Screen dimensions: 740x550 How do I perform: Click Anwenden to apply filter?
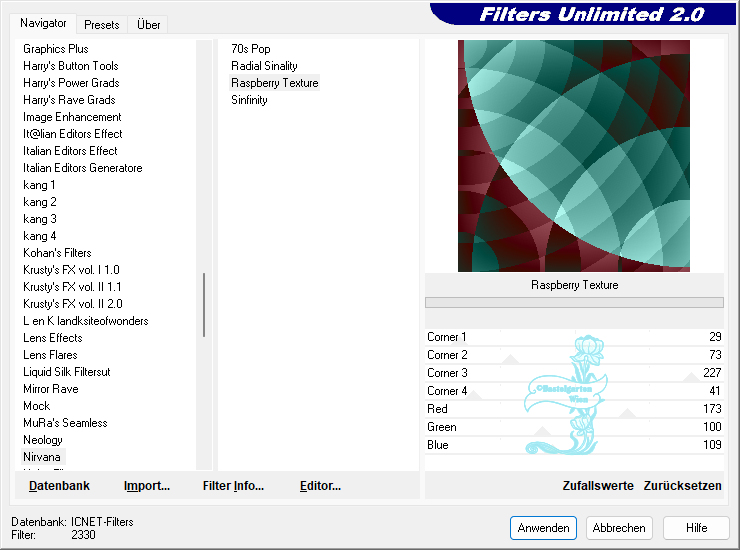[543, 528]
